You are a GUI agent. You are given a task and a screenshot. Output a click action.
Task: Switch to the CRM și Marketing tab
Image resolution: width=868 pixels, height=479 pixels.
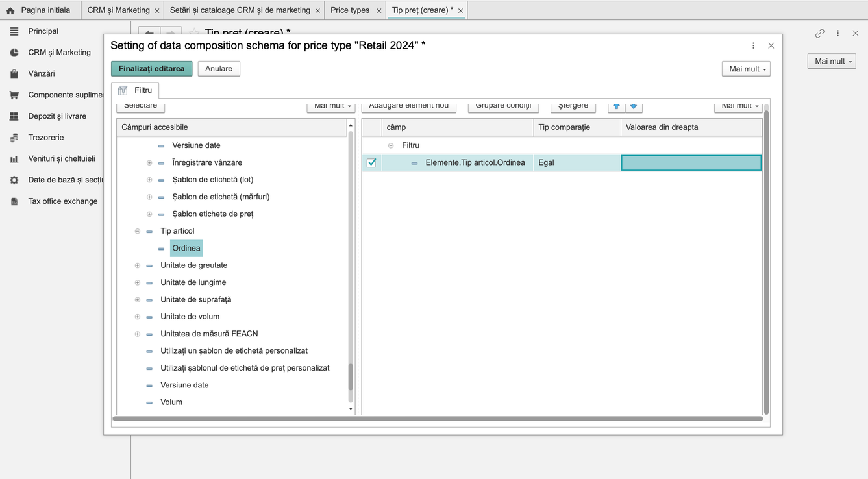tap(118, 10)
